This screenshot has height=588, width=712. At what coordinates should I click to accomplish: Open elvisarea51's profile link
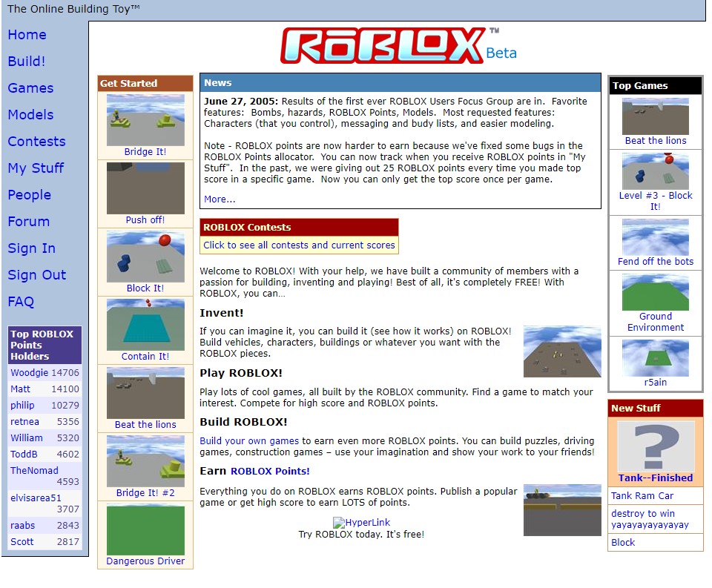pos(36,498)
